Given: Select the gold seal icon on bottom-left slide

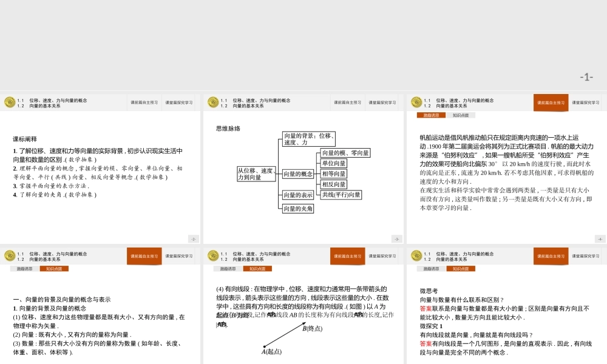Looking at the screenshot, I should [x=10, y=255].
